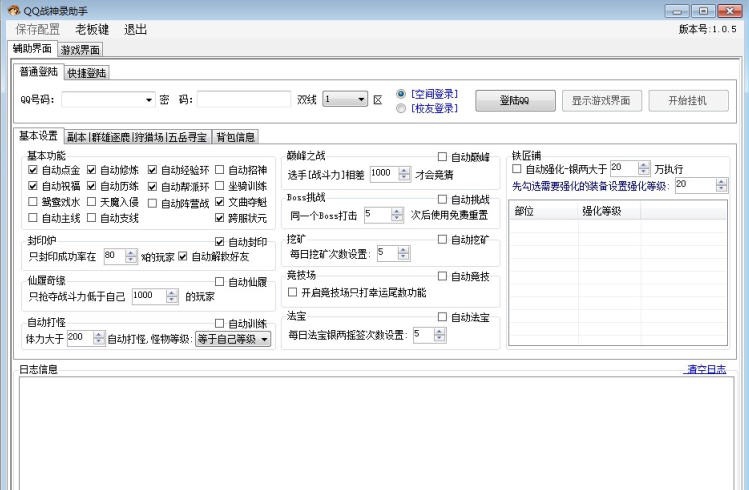Click the 强化等级 column header
749x490 pixels.
coord(610,211)
